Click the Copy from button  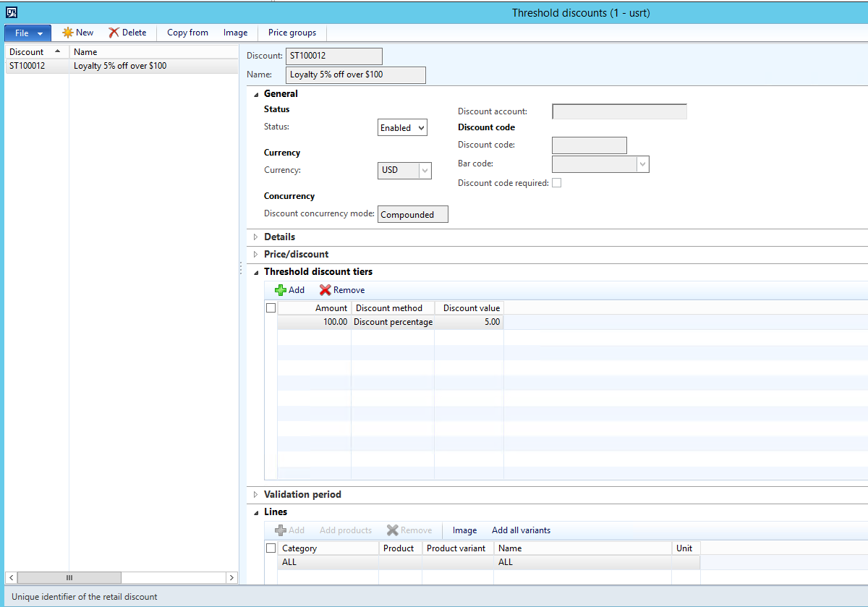pyautogui.click(x=187, y=33)
